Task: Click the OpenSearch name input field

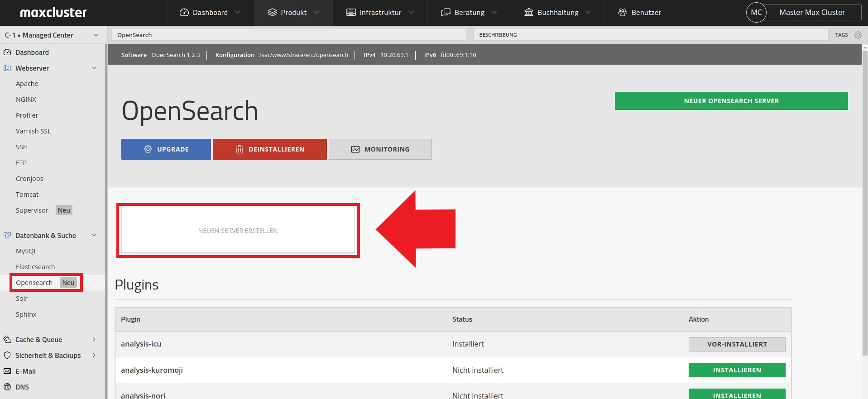Action: coord(289,35)
